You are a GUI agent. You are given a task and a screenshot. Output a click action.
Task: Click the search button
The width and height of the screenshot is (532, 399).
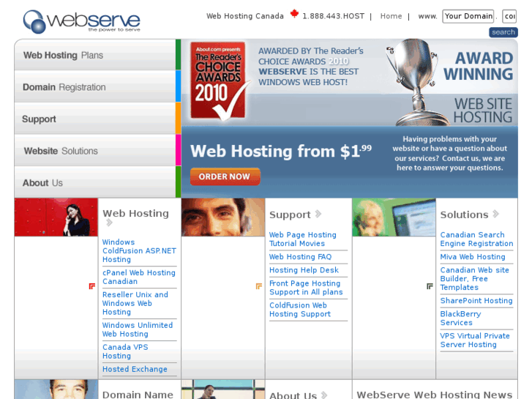tap(503, 32)
